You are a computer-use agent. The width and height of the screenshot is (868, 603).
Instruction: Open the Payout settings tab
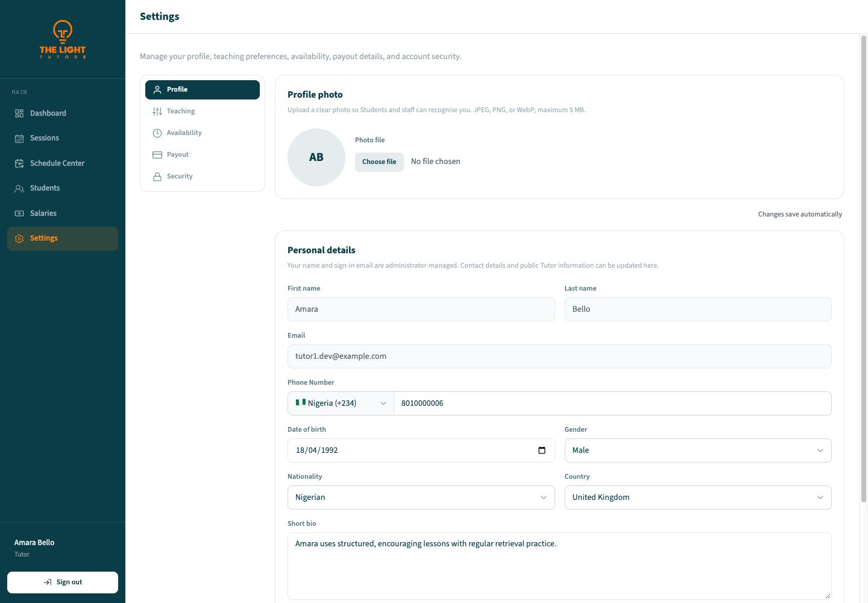[203, 154]
